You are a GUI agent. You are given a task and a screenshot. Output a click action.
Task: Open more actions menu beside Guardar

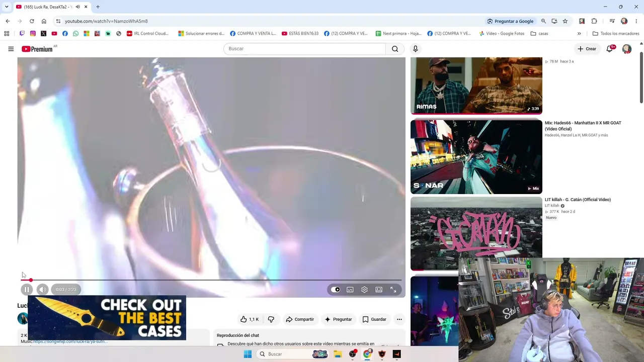pos(399,319)
